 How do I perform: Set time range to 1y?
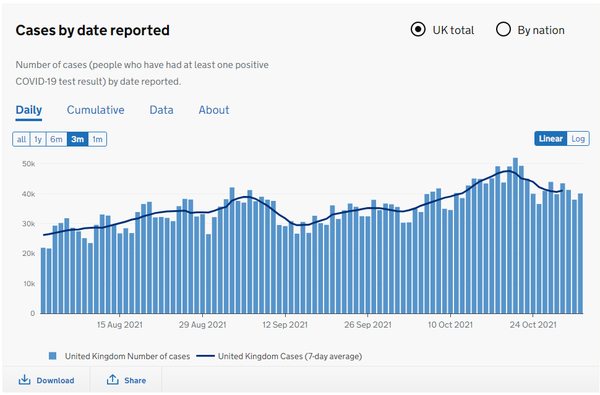click(38, 139)
